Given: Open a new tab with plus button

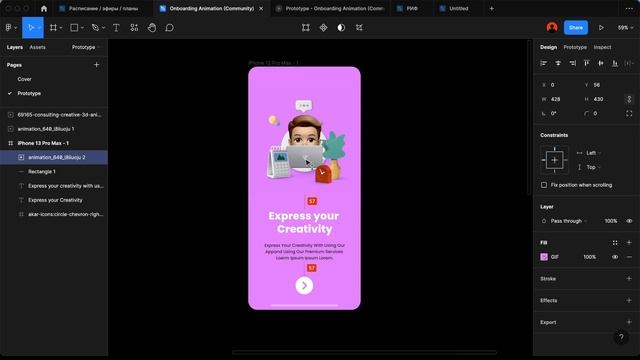Looking at the screenshot, I should [x=491, y=9].
